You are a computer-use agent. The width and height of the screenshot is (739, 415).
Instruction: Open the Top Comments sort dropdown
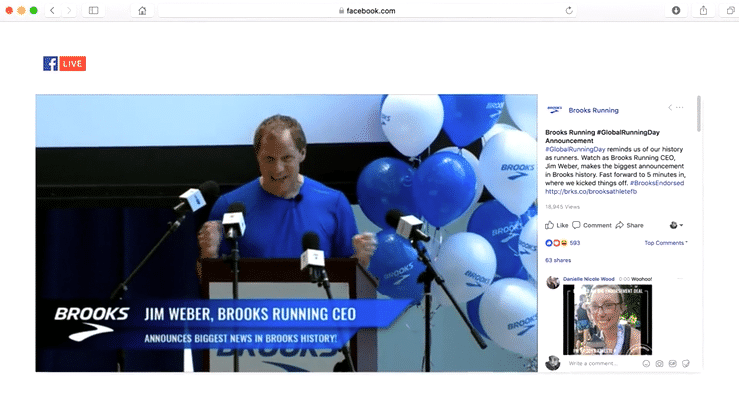666,243
